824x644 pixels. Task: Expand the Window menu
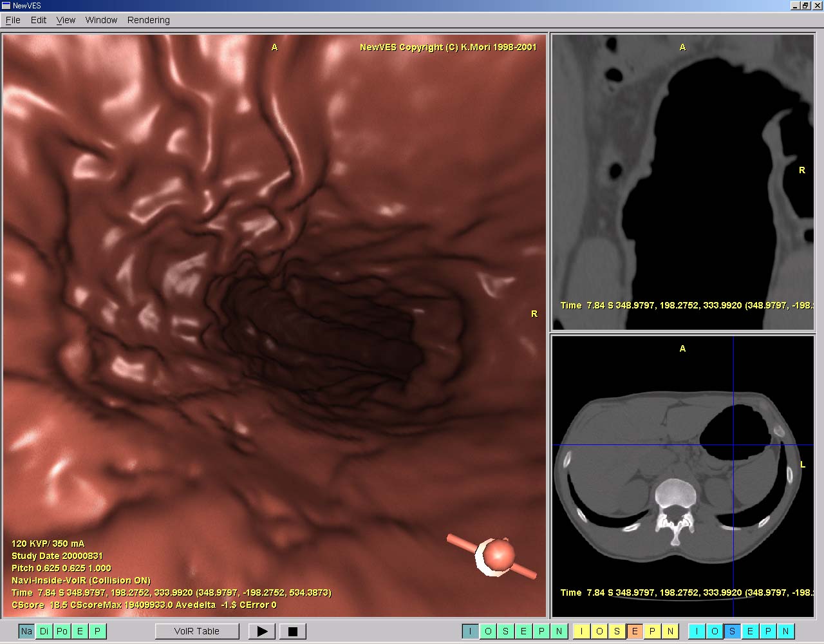pyautogui.click(x=101, y=20)
